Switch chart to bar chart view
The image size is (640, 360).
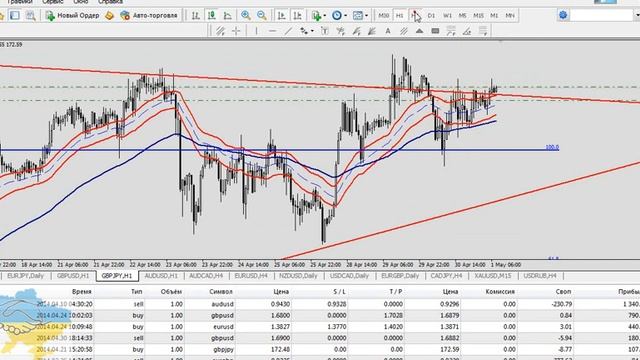click(196, 16)
